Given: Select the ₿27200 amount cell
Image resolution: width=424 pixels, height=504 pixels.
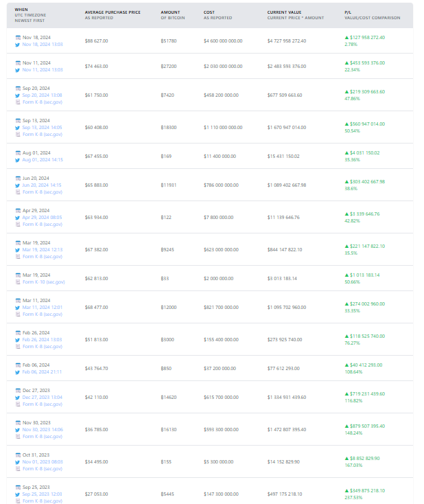Looking at the screenshot, I should click(x=169, y=67).
